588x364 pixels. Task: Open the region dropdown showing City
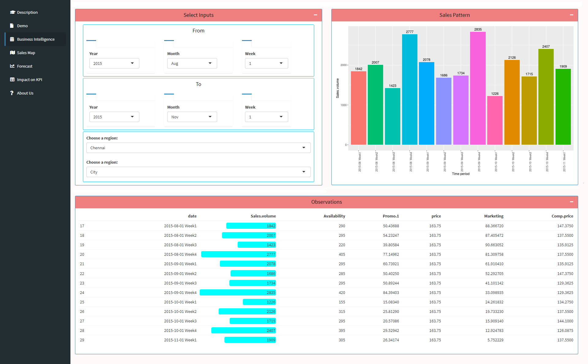pos(198,172)
